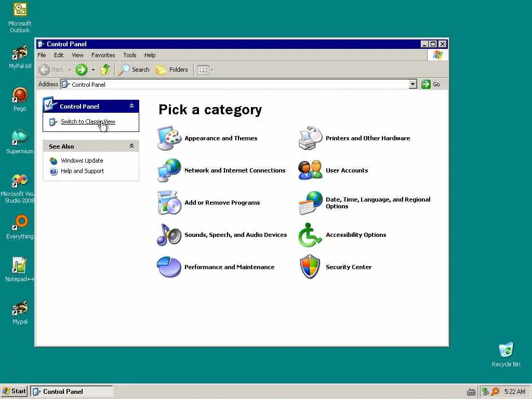Click Performance and Maintenance text link
The height and width of the screenshot is (399, 532).
click(x=229, y=267)
